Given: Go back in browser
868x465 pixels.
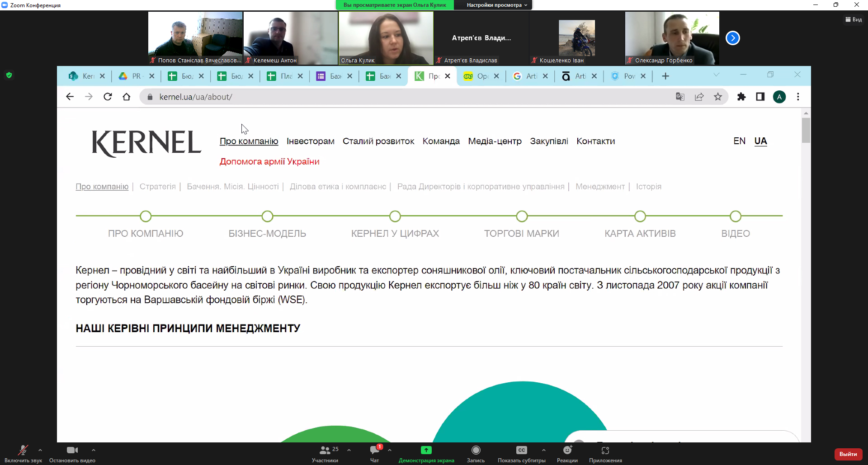Looking at the screenshot, I should click(x=70, y=97).
